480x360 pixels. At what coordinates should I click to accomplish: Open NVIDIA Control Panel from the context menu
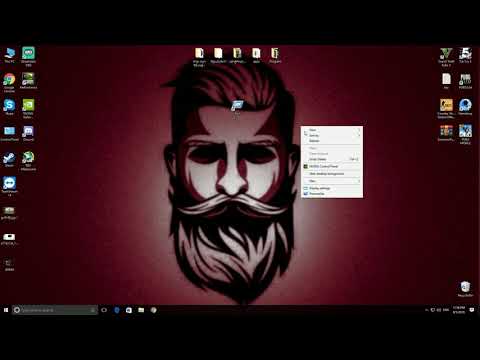pos(332,166)
